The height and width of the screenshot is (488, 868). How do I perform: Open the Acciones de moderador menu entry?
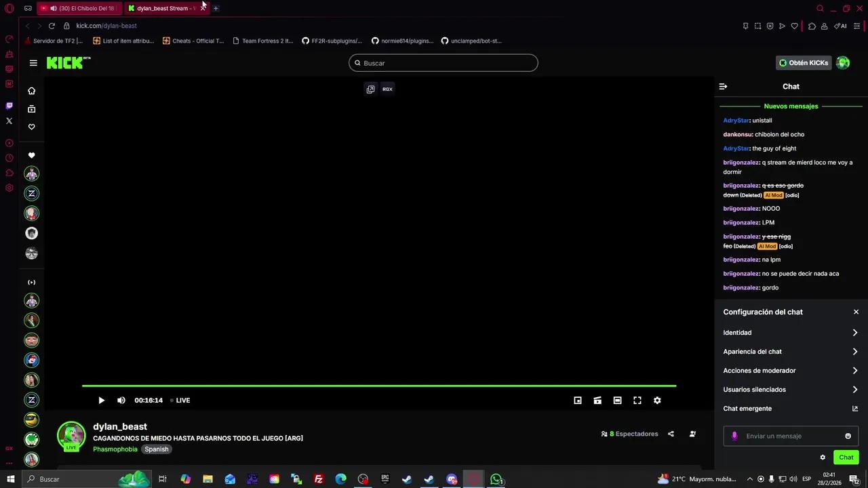pos(791,370)
